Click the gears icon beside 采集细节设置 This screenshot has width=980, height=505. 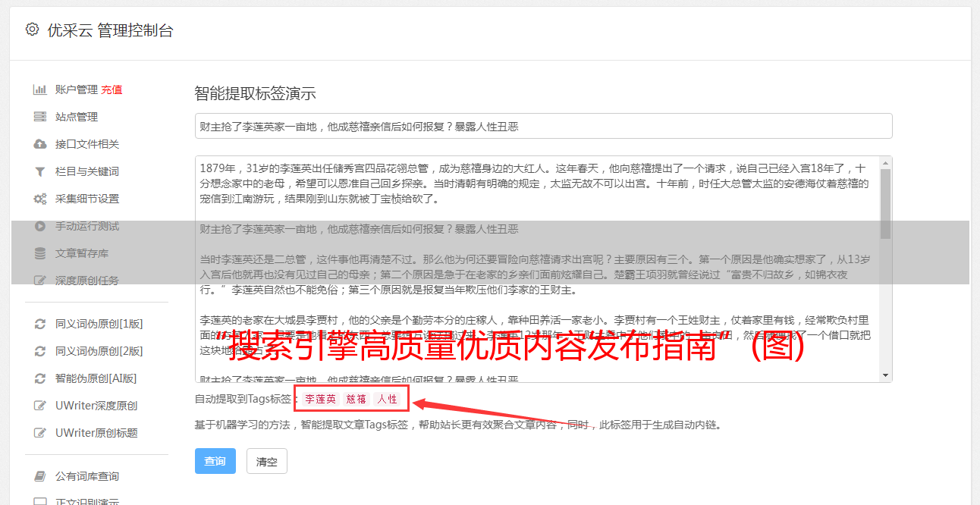click(x=40, y=199)
